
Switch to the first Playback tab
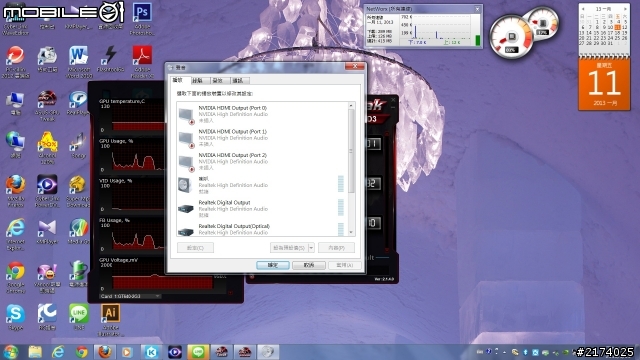click(x=180, y=80)
